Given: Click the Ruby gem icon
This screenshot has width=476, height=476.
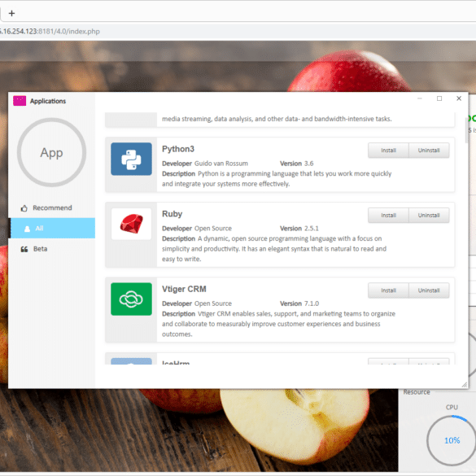Looking at the screenshot, I should [x=131, y=224].
